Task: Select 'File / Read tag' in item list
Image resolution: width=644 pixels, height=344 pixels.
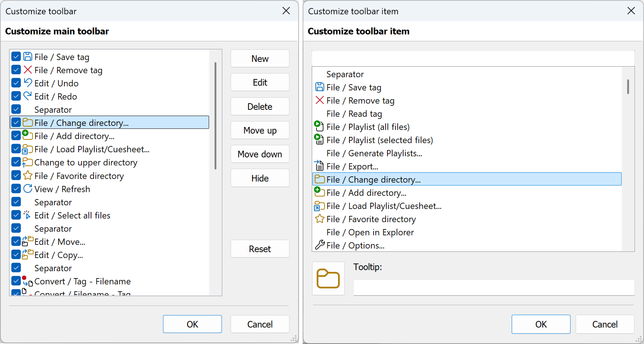Action: (x=354, y=114)
